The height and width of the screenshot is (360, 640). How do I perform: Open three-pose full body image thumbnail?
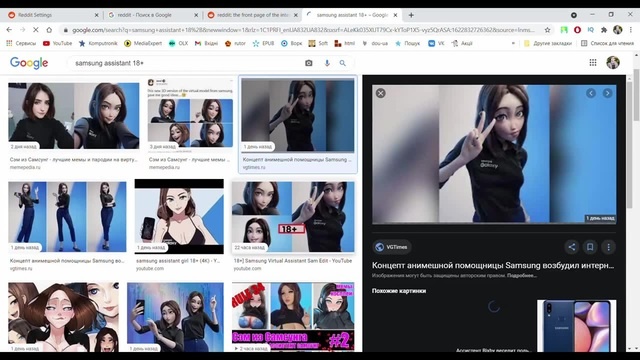tap(67, 216)
